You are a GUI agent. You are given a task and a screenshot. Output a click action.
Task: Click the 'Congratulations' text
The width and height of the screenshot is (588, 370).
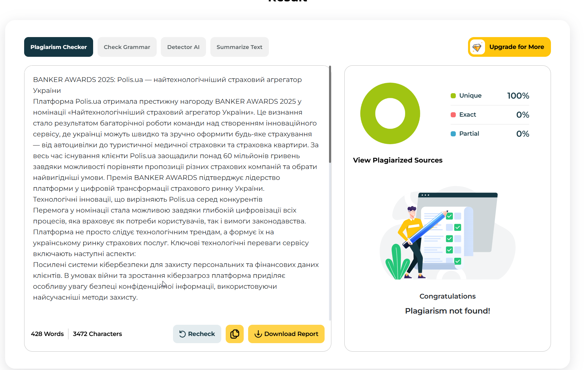[448, 296]
